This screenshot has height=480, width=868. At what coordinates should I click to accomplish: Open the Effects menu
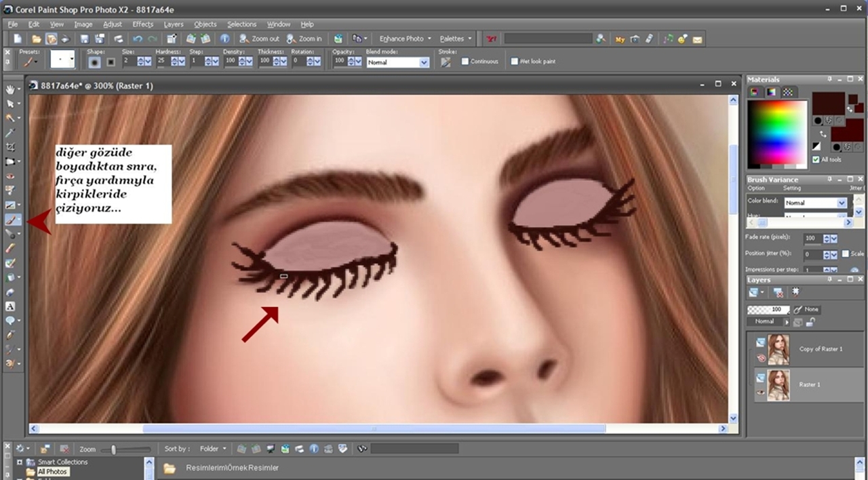(142, 24)
